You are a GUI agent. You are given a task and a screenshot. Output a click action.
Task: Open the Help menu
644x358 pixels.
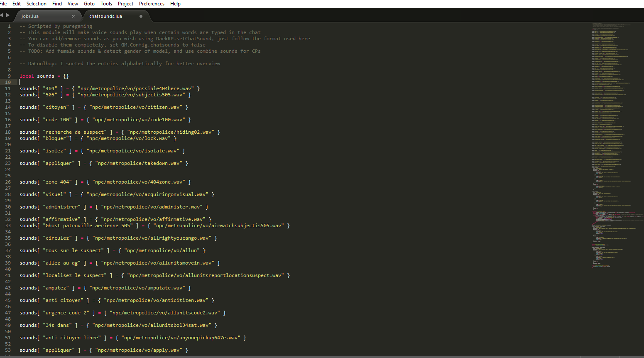[x=175, y=4]
